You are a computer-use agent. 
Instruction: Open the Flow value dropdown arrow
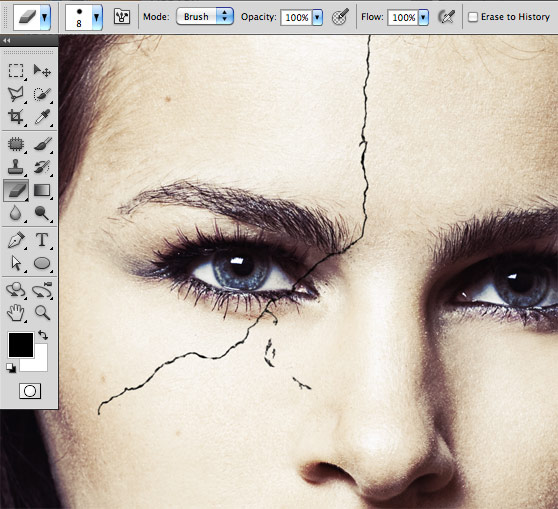423,17
